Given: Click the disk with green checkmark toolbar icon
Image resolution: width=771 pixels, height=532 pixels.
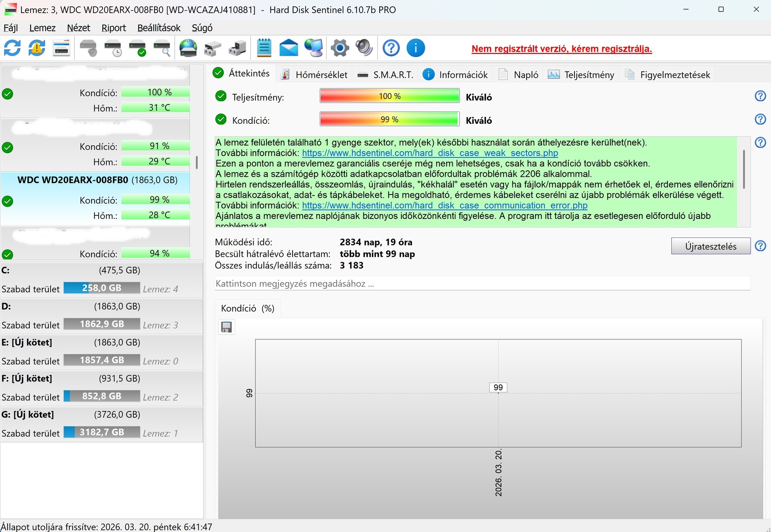Looking at the screenshot, I should [x=138, y=48].
